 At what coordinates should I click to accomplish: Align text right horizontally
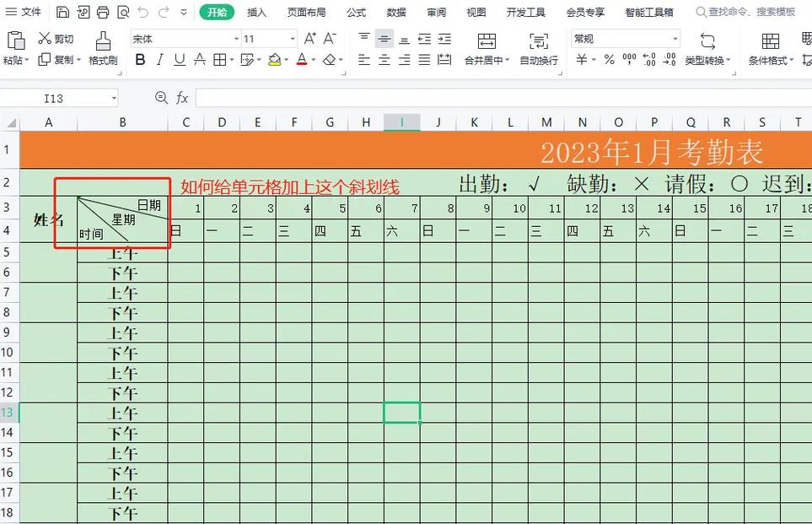click(405, 60)
